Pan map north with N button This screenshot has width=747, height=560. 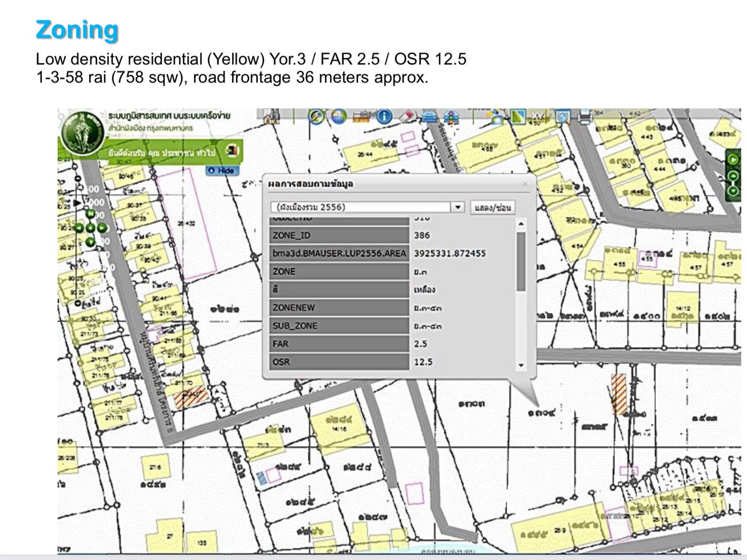[x=91, y=214]
